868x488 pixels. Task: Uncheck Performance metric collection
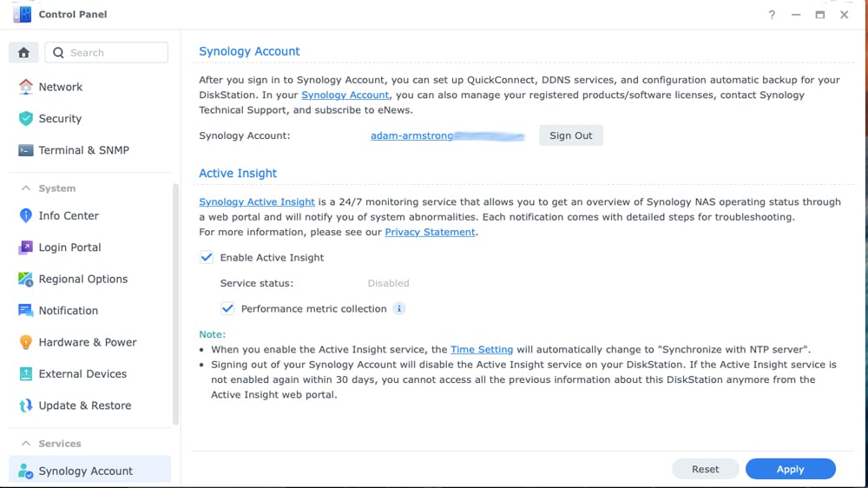coord(227,308)
